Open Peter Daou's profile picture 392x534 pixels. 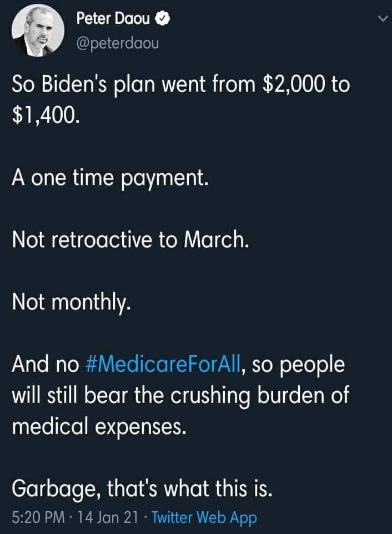38,31
